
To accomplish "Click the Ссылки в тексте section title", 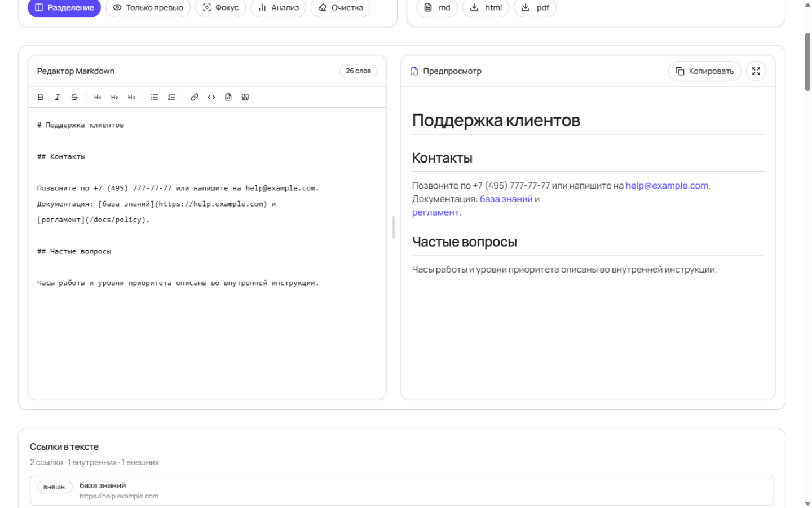I will click(64, 447).
